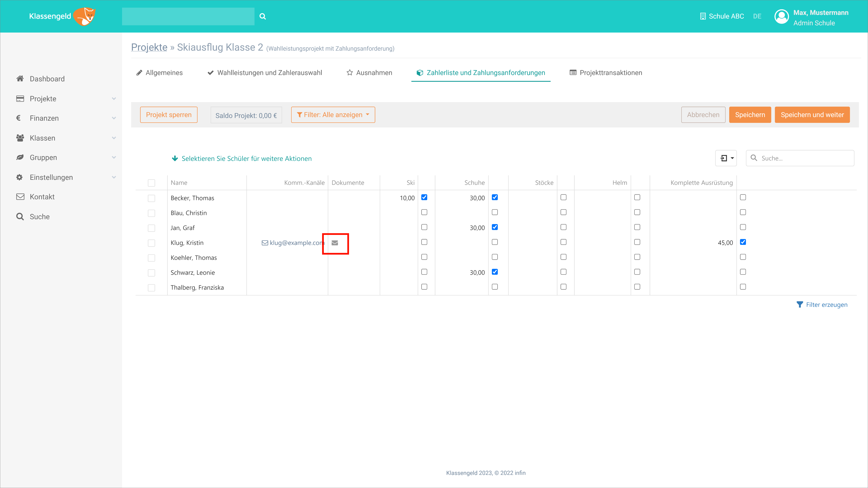Viewport: 868px width, 488px height.
Task: Open the Zahlerliste und Zahlungsanforderungen tab
Action: 481,73
